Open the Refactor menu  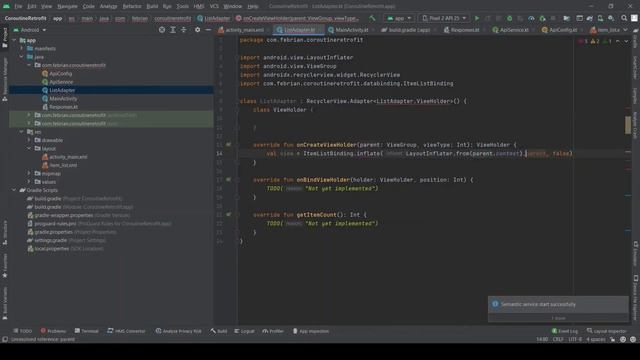pyautogui.click(x=132, y=7)
